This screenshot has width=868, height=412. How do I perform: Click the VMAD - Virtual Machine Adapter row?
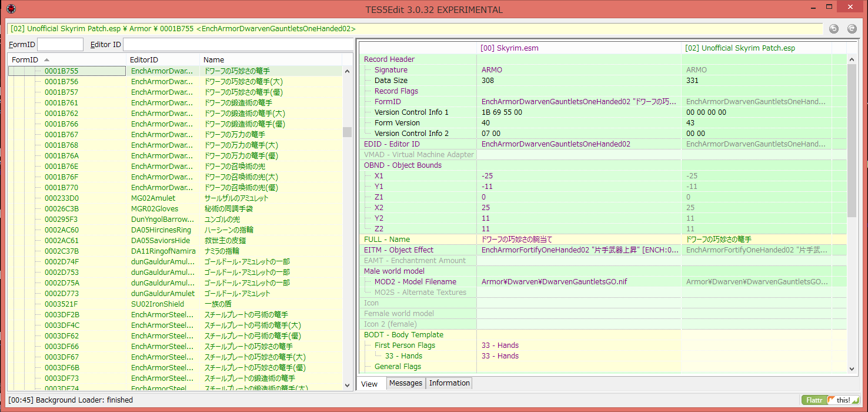(x=603, y=154)
